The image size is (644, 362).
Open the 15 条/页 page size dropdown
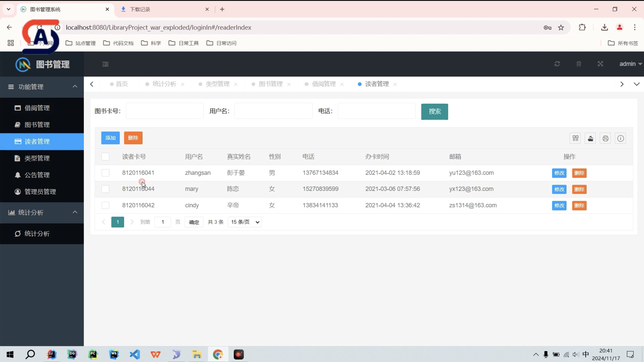point(244,222)
